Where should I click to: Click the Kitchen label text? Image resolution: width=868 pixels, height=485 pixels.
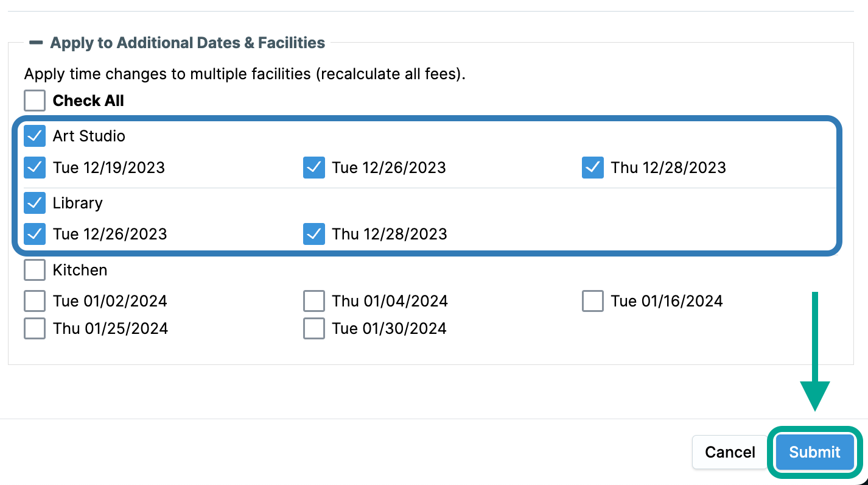(x=80, y=270)
